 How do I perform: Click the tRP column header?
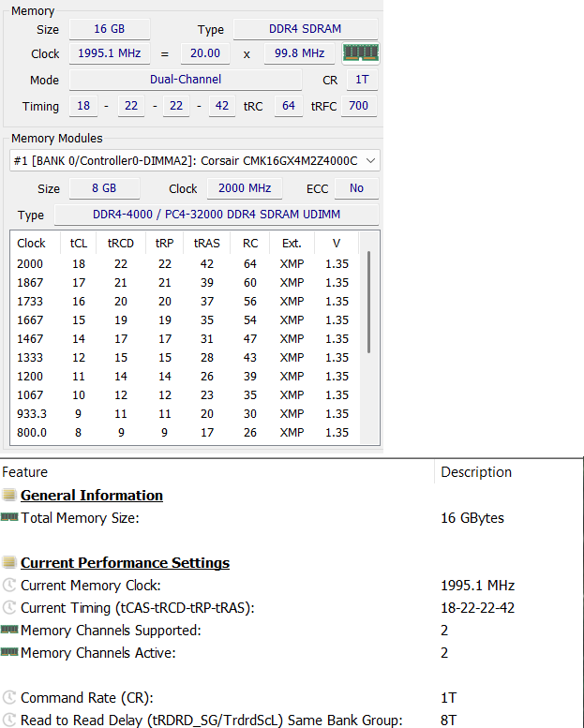click(164, 243)
